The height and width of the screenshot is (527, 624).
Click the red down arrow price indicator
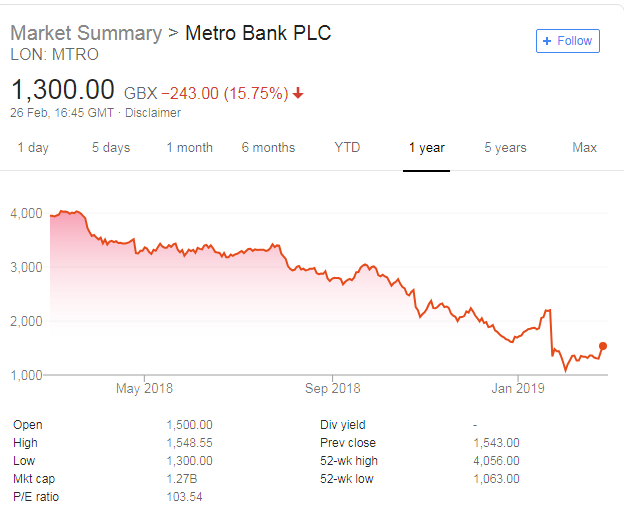(x=298, y=94)
